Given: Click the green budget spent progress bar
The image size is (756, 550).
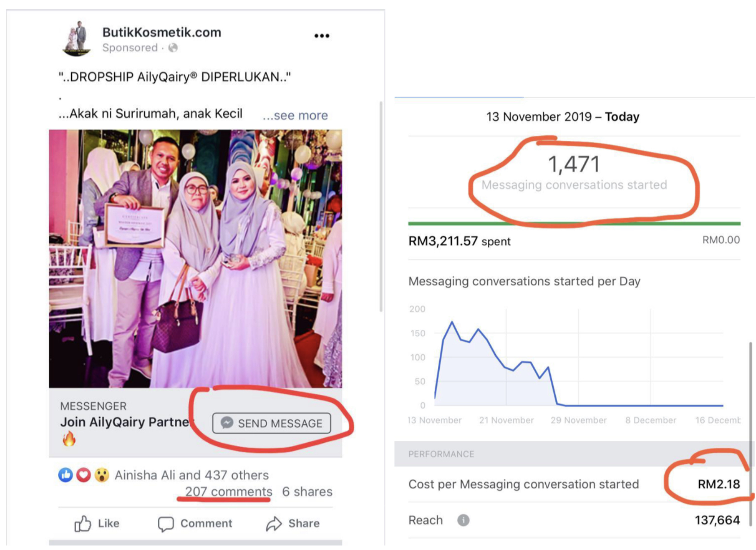Looking at the screenshot, I should coord(574,224).
